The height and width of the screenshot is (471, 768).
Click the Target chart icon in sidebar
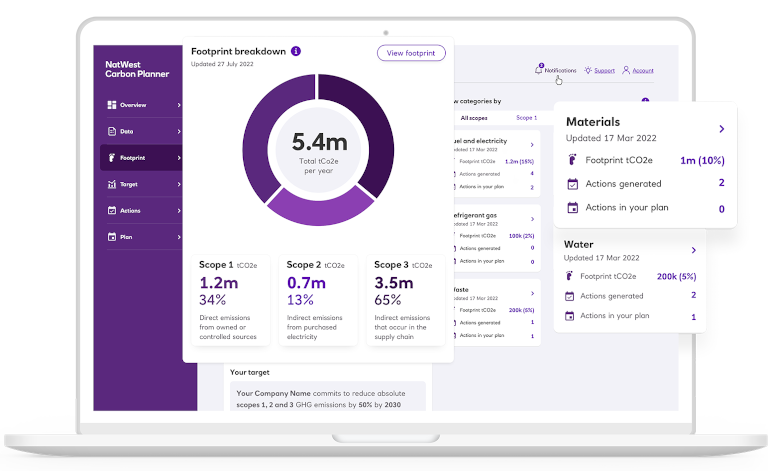111,184
